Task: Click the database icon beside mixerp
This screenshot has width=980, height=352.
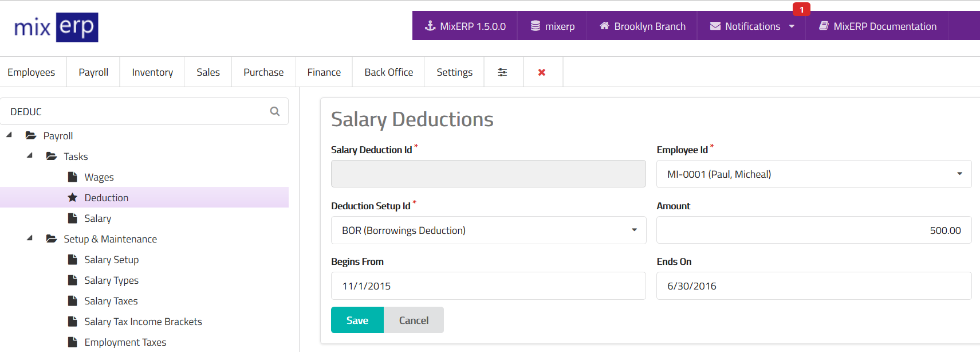Action: [536, 26]
